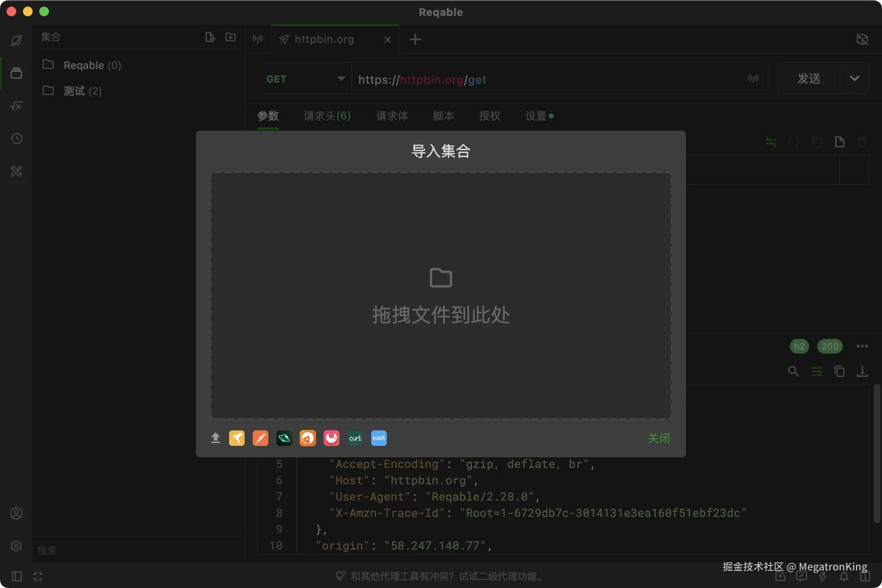Choose the curl import option
This screenshot has height=588, width=882.
click(355, 438)
